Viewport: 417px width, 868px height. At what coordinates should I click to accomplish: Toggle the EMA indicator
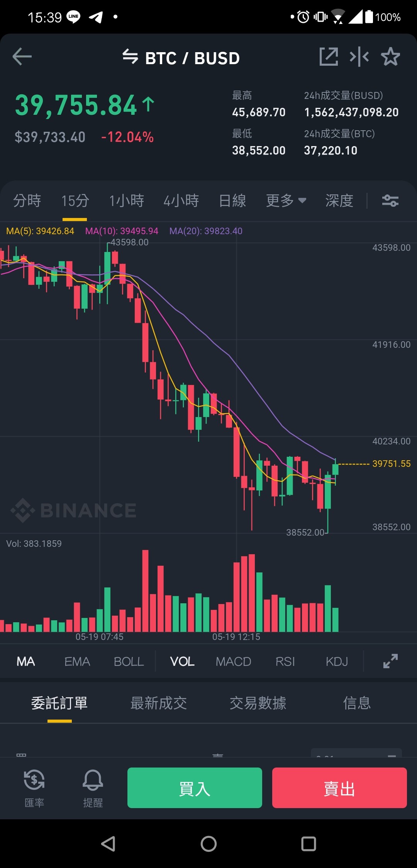77,662
